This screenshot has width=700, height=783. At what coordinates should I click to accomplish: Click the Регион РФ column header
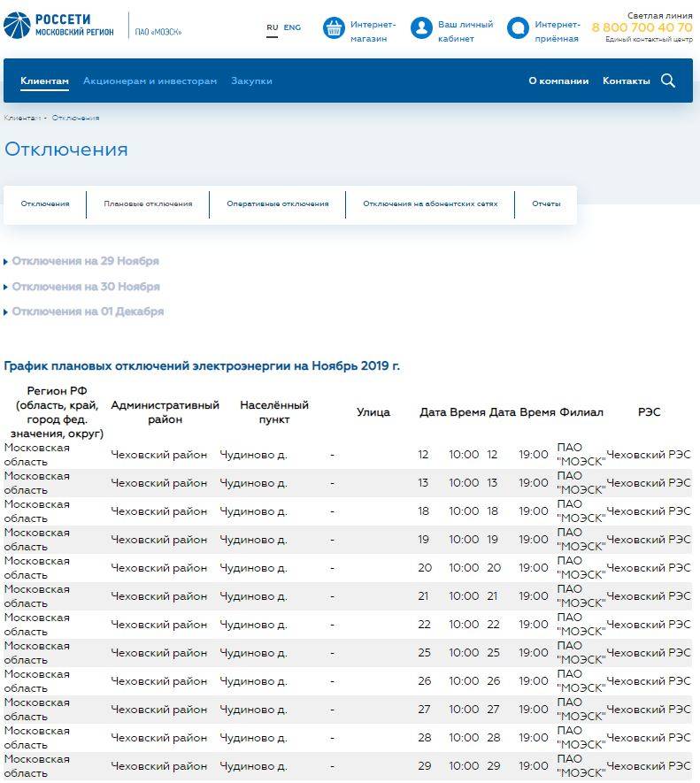[57, 412]
